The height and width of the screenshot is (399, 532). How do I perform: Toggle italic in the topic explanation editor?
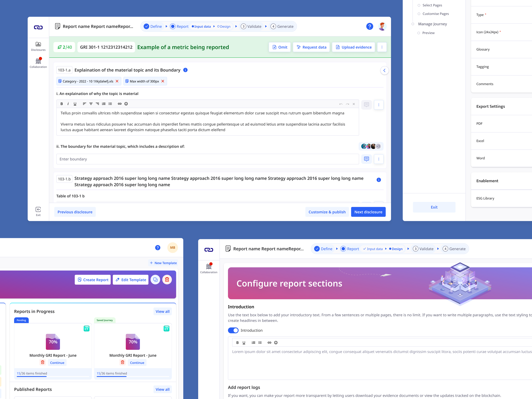[x=68, y=104]
